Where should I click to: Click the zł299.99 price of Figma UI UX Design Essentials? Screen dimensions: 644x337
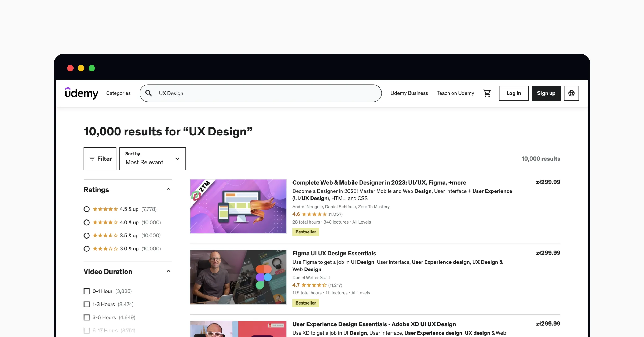pos(548,253)
